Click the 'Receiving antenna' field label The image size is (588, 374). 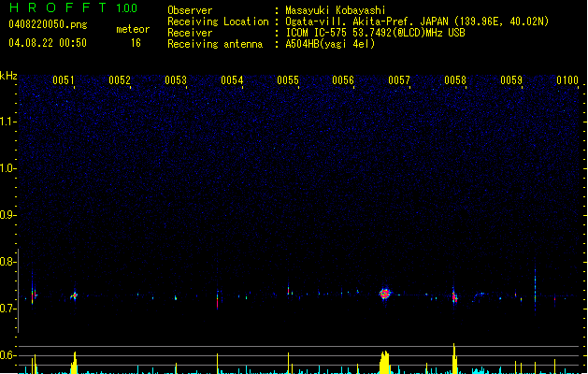[215, 44]
